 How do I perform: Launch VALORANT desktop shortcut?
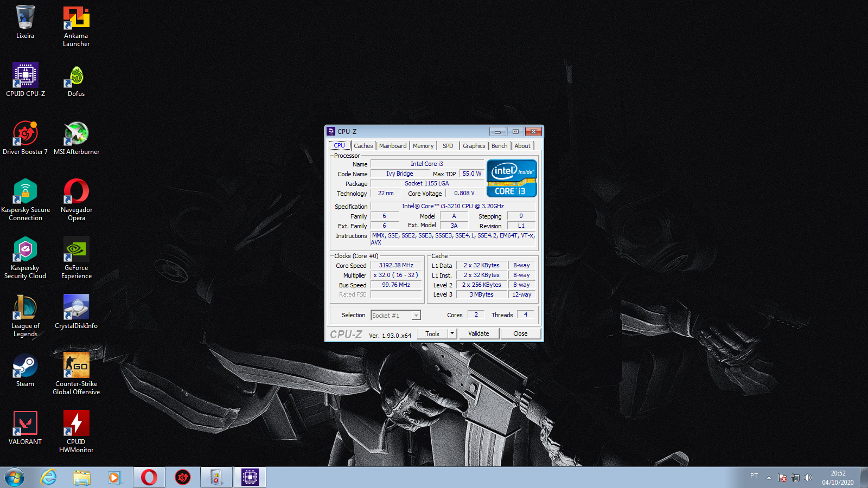[25, 427]
